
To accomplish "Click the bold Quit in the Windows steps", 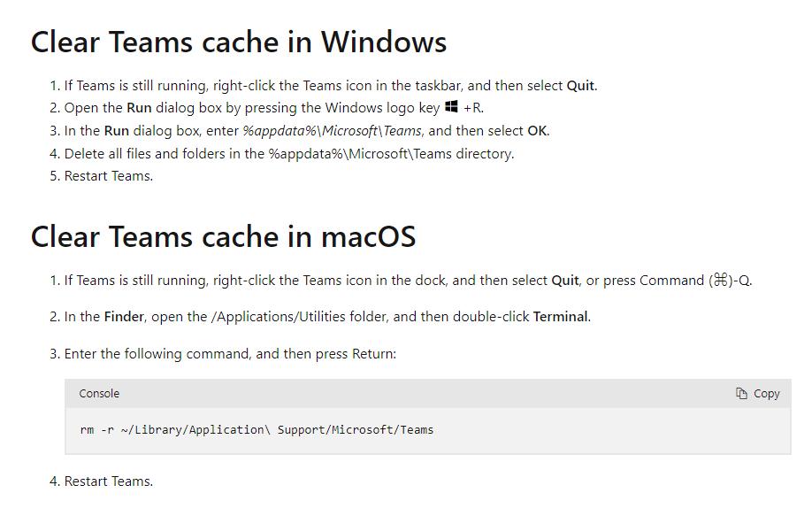I will [x=580, y=86].
